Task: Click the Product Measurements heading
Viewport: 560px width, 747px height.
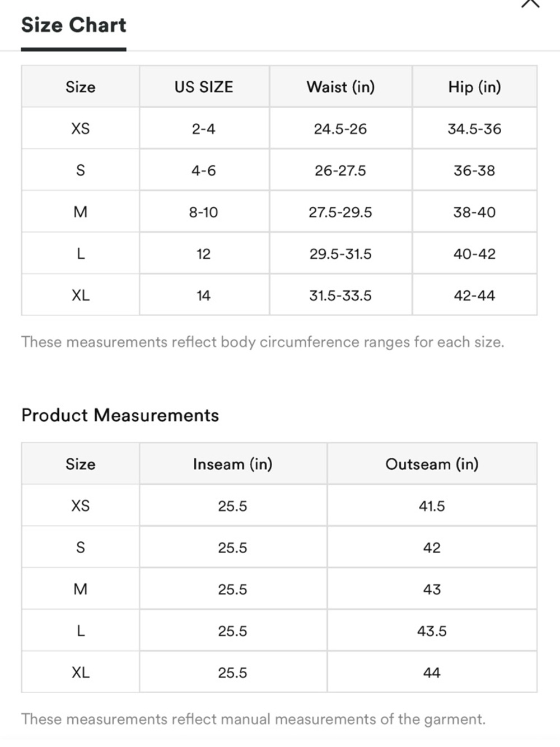Action: pos(120,415)
